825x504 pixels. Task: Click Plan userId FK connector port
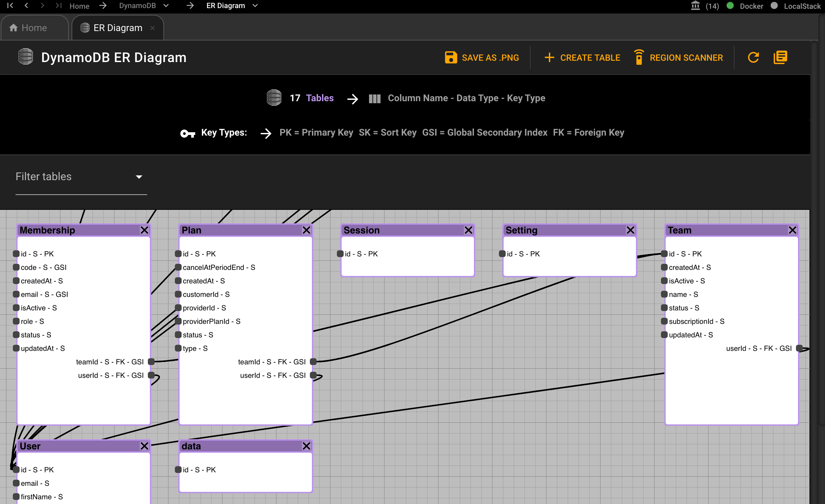pyautogui.click(x=313, y=375)
